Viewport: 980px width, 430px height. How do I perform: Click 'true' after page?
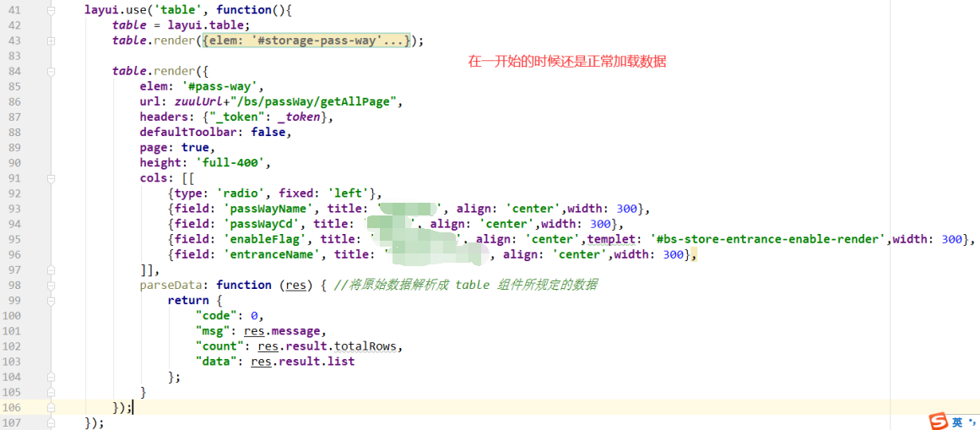tap(196, 148)
